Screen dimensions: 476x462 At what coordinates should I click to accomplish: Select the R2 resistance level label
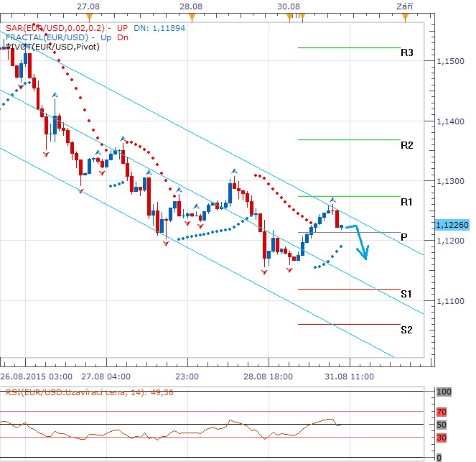coord(407,145)
